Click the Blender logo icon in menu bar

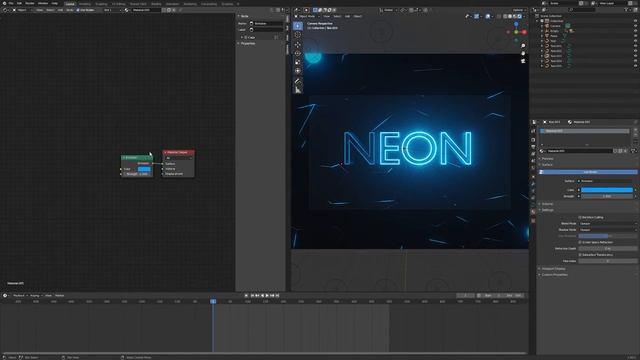pos(4,3)
